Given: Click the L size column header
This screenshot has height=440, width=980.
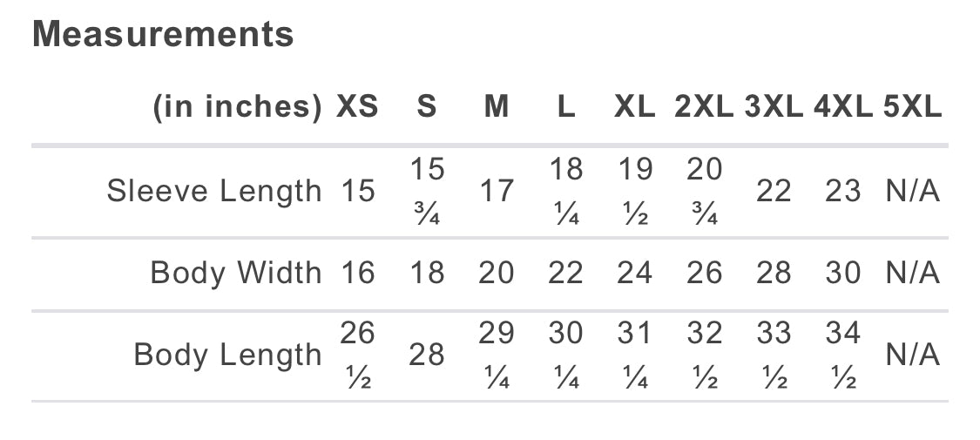Looking at the screenshot, I should (566, 107).
